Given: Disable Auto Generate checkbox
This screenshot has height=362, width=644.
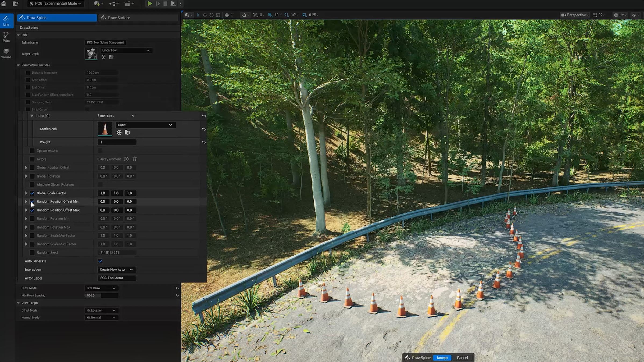Looking at the screenshot, I should pyautogui.click(x=100, y=261).
